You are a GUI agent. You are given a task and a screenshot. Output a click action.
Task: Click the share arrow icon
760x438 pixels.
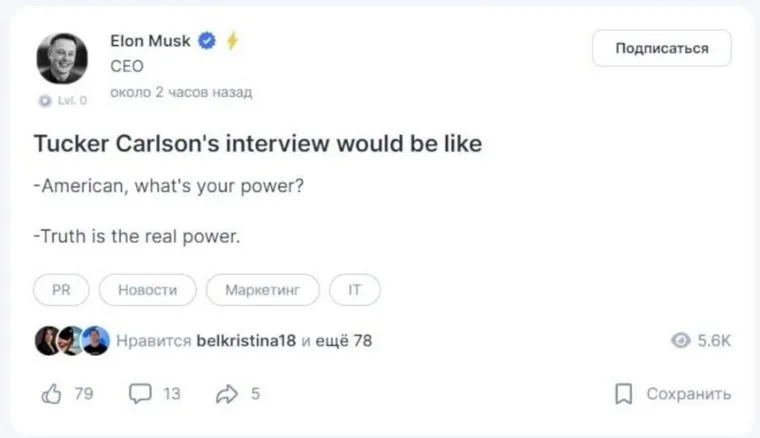coord(226,394)
